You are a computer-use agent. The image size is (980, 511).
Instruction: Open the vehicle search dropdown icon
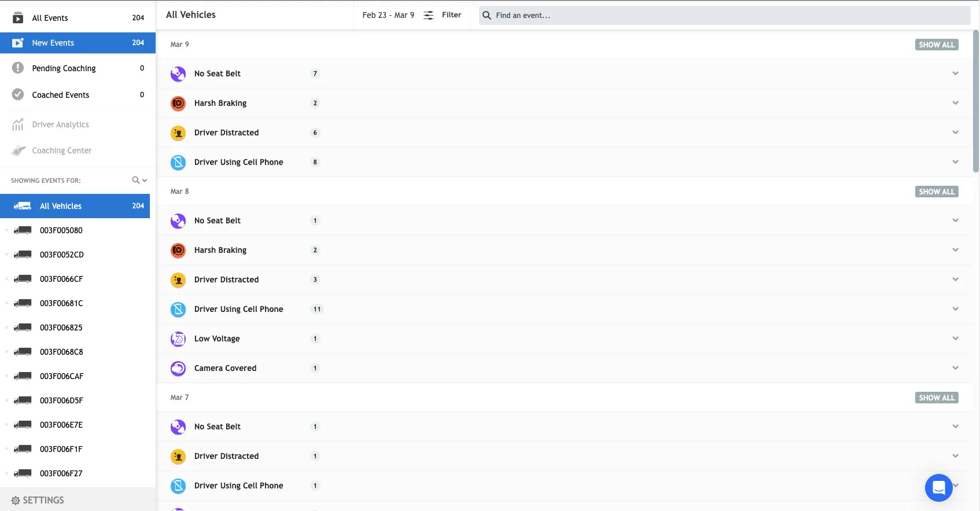coord(139,180)
